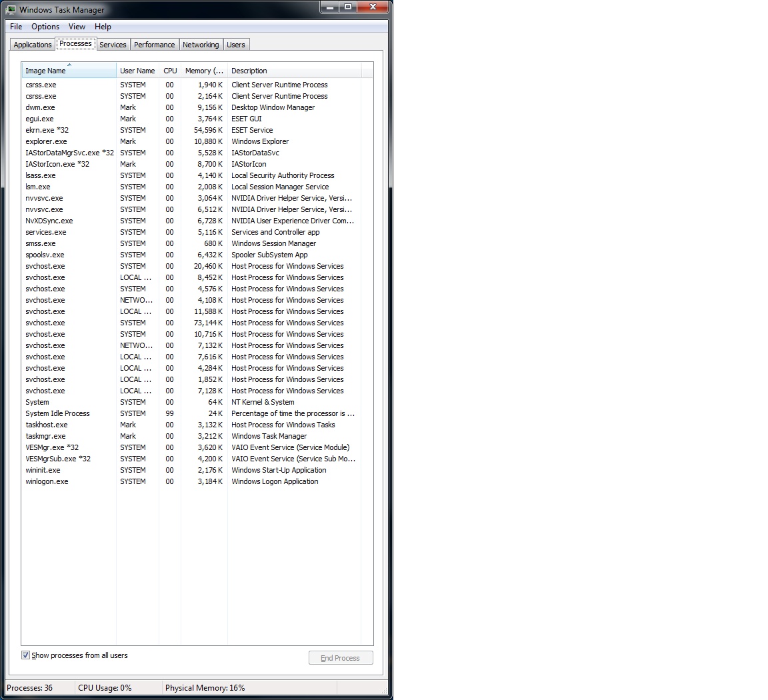
Task: Click the CPU value 99
Action: click(169, 413)
